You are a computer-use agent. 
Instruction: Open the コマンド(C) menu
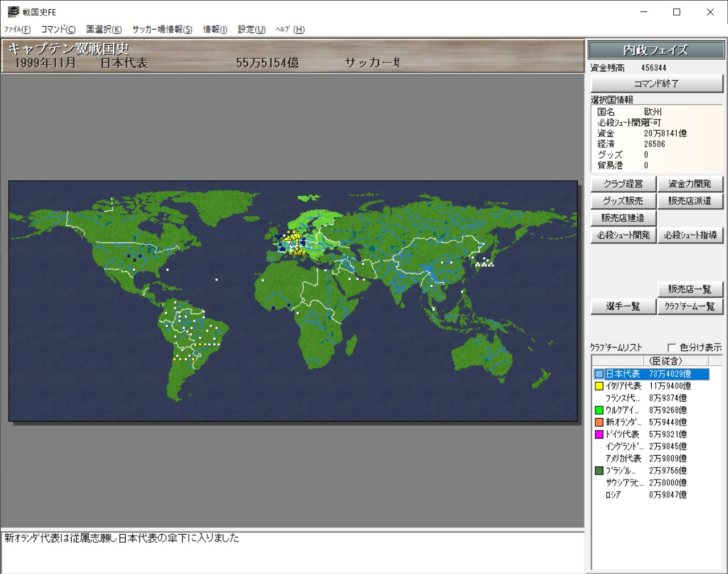point(58,30)
